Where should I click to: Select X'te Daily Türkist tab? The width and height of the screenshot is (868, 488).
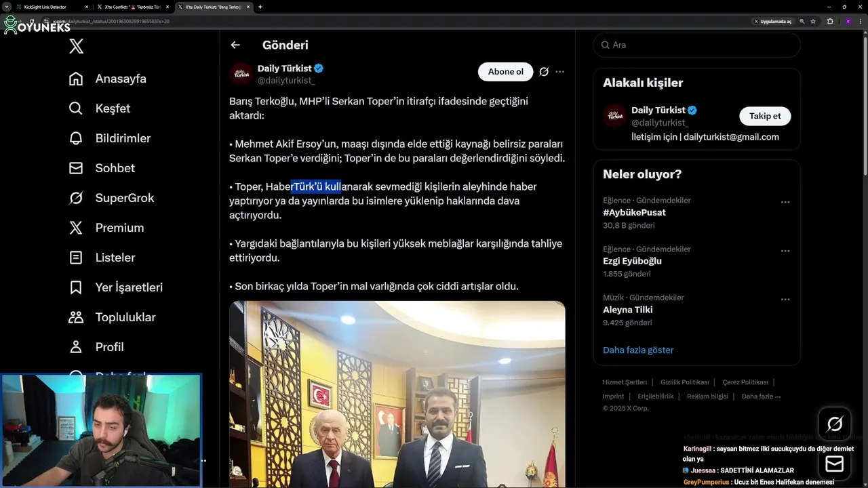click(213, 7)
